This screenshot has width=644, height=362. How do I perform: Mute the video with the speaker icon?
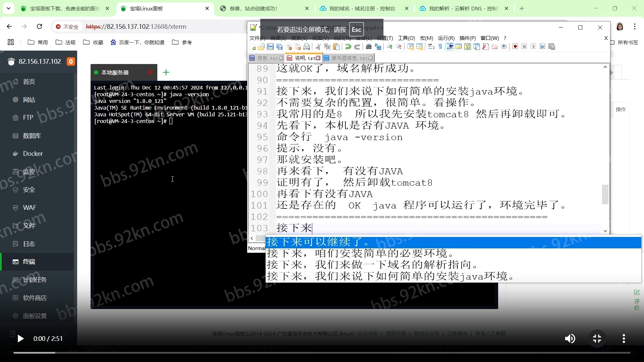(x=570, y=339)
